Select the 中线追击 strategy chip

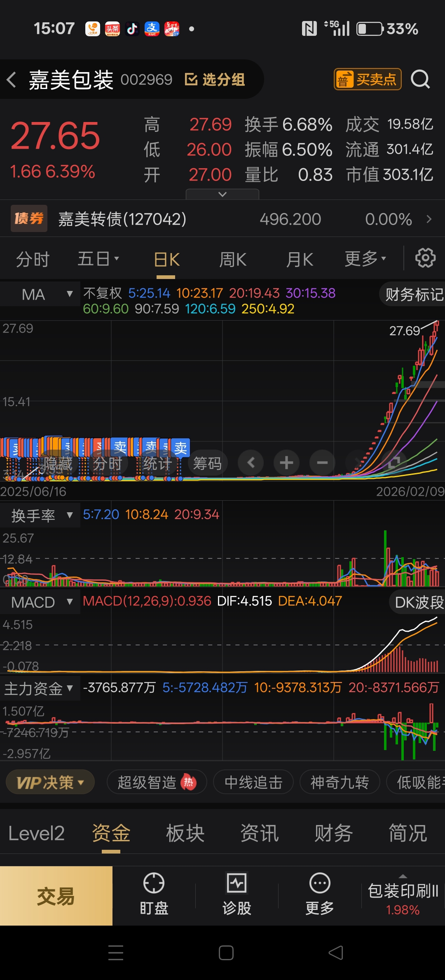(x=253, y=782)
